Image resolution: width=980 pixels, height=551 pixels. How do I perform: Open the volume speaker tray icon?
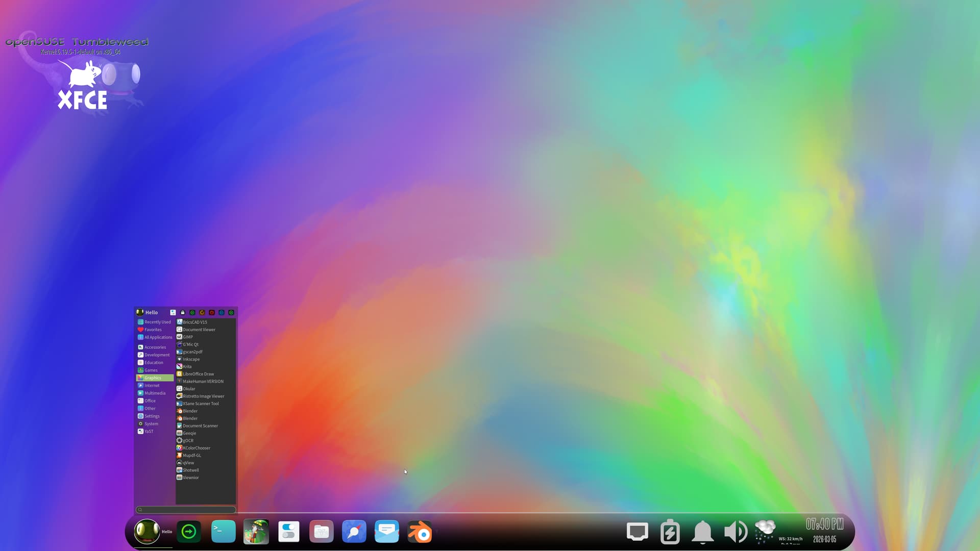click(x=736, y=532)
